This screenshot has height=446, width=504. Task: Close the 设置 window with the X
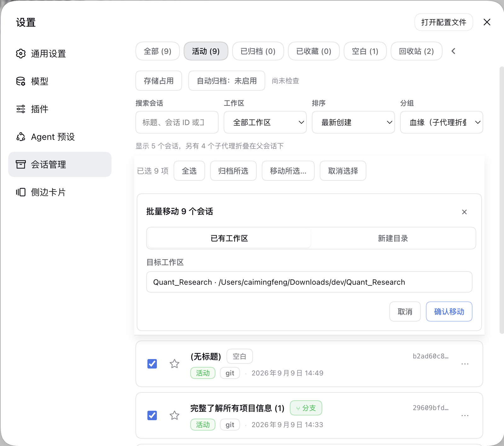click(487, 22)
